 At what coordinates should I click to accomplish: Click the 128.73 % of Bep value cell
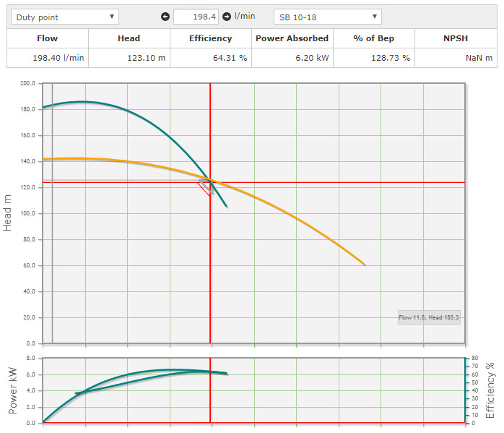click(x=375, y=58)
